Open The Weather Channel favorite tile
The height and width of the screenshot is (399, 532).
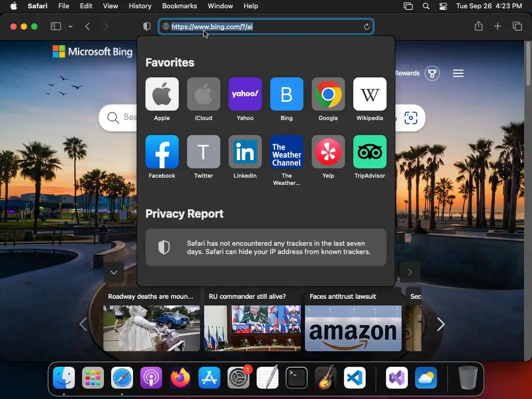286,152
